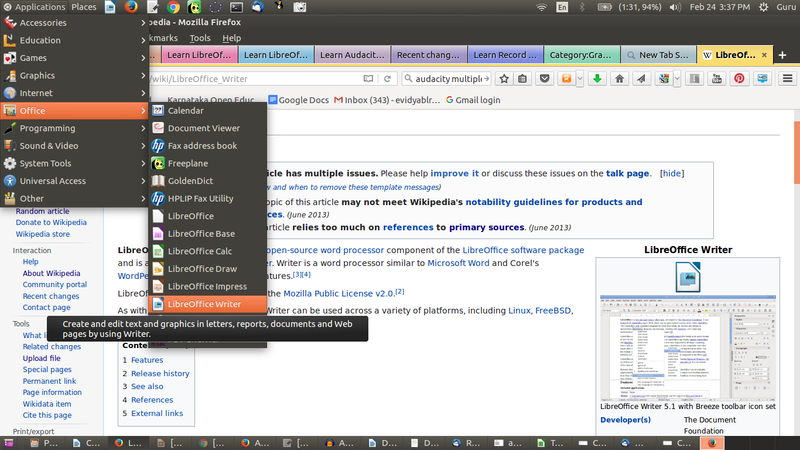
Task: Open Document Viewer from Office menu
Action: coord(208,128)
